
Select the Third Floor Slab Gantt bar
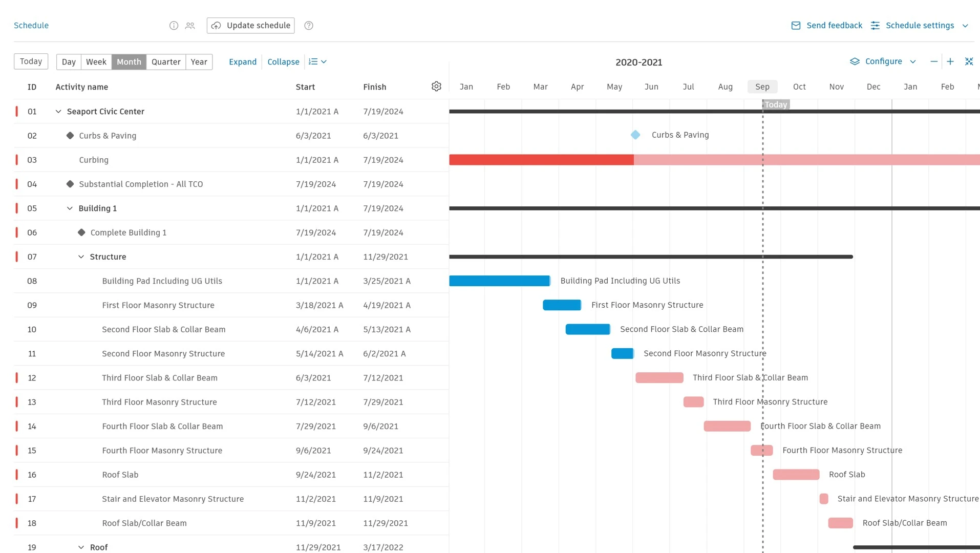(659, 378)
